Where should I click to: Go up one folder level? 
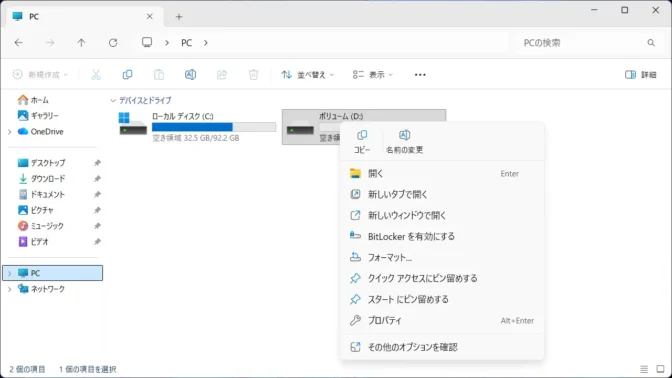tap(81, 42)
